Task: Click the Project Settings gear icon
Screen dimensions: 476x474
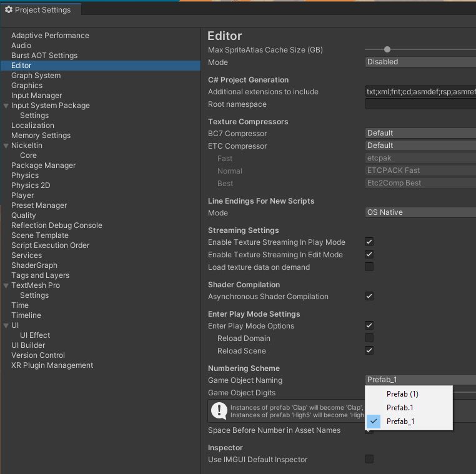Action: 9,10
